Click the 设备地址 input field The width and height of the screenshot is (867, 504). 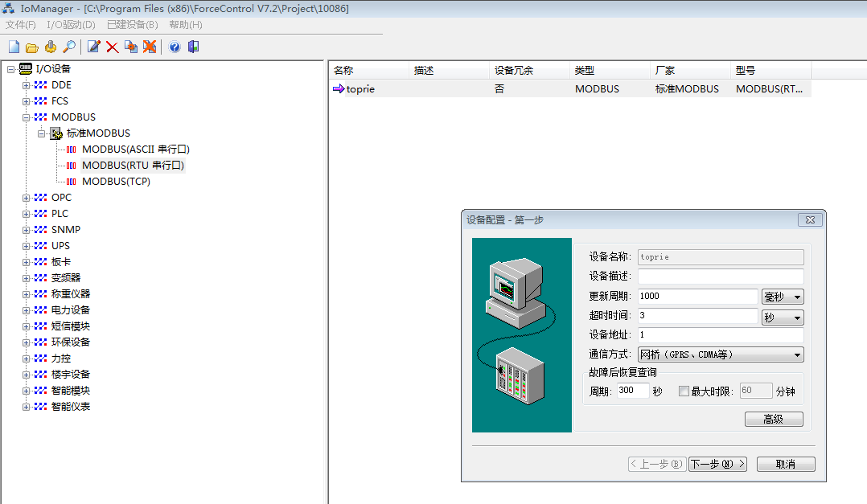click(720, 334)
